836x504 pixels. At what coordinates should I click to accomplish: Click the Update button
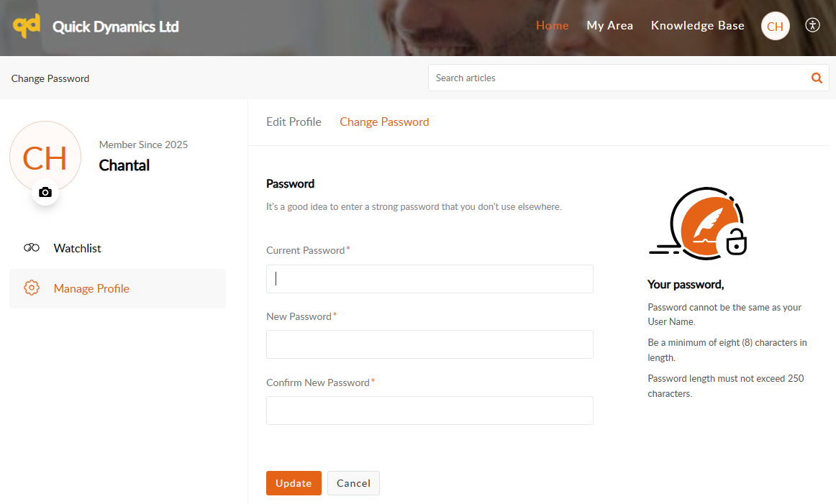294,483
